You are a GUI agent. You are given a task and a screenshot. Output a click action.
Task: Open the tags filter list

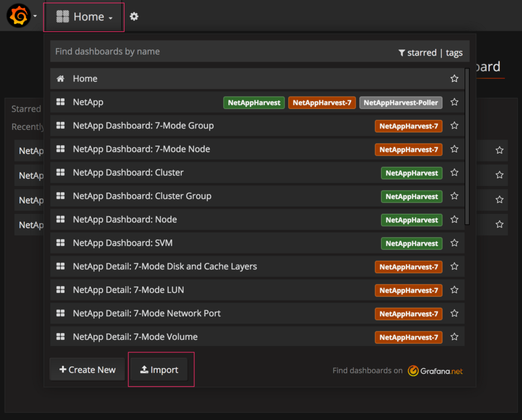point(454,53)
